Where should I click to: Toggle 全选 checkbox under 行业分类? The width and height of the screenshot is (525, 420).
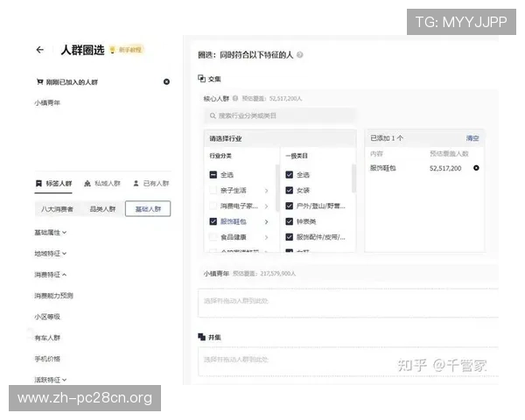click(213, 175)
